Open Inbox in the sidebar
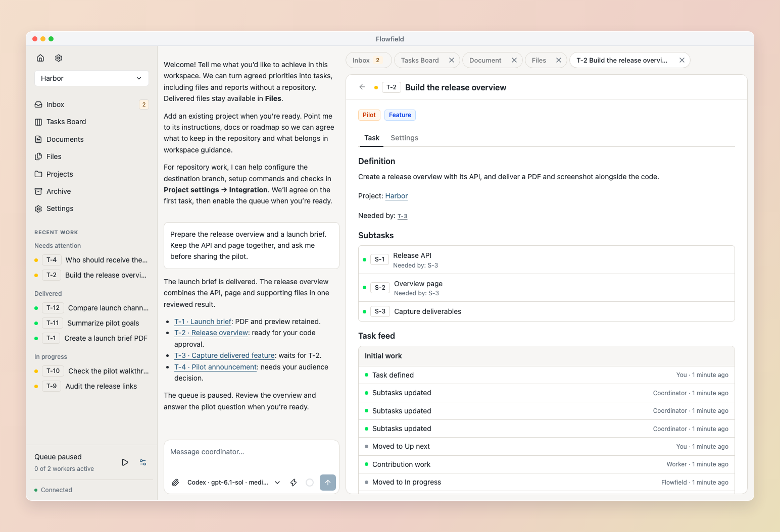 click(x=91, y=104)
